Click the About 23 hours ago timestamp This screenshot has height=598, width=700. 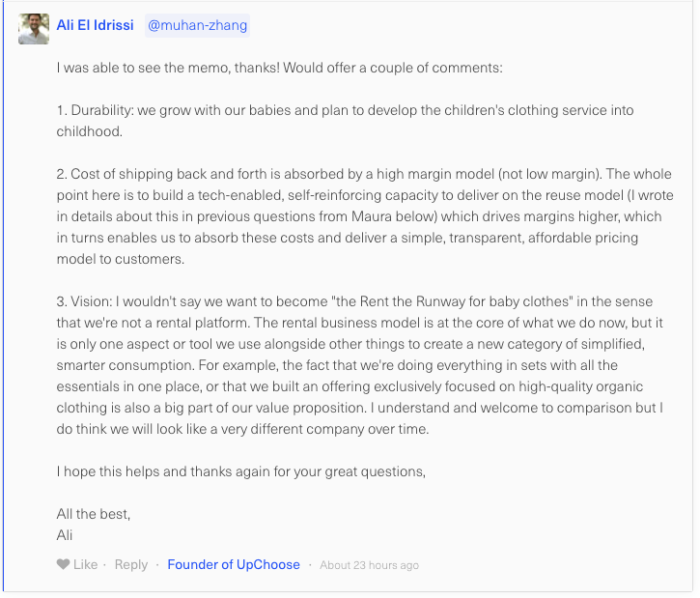pyautogui.click(x=369, y=565)
